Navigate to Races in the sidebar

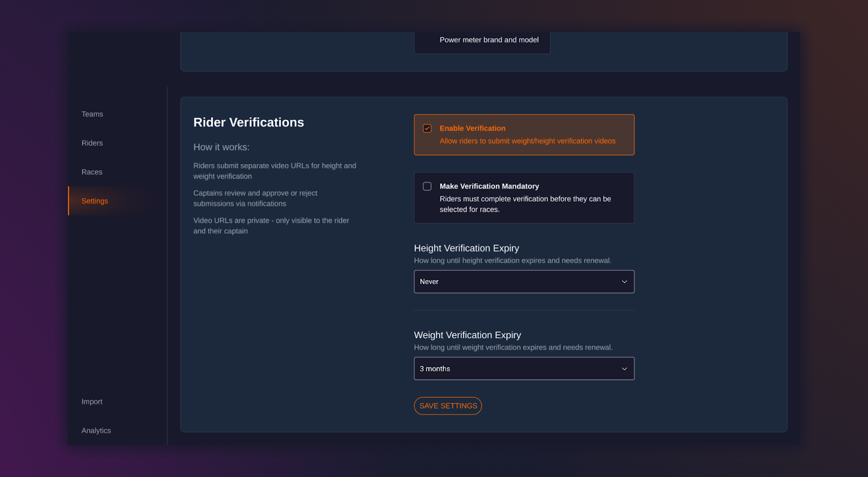tap(92, 172)
